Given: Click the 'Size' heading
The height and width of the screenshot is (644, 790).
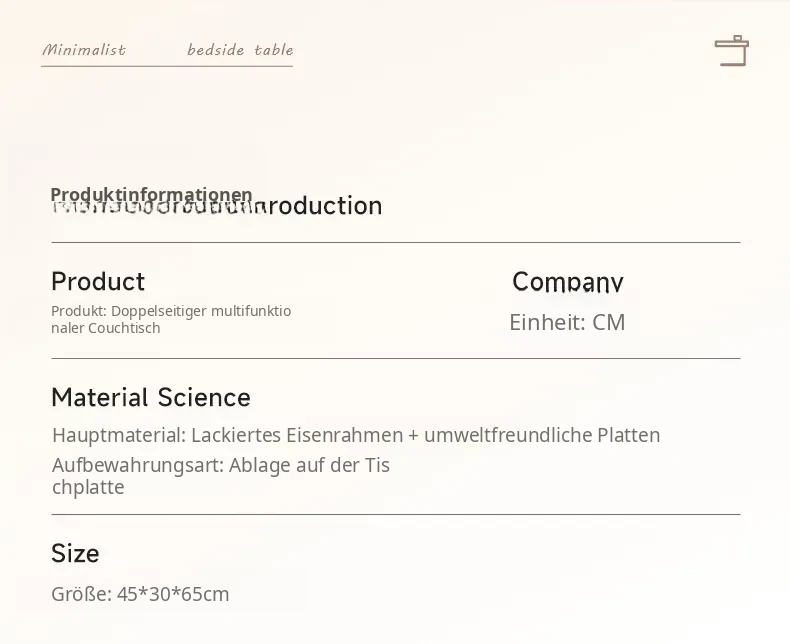Looking at the screenshot, I should (75, 553).
